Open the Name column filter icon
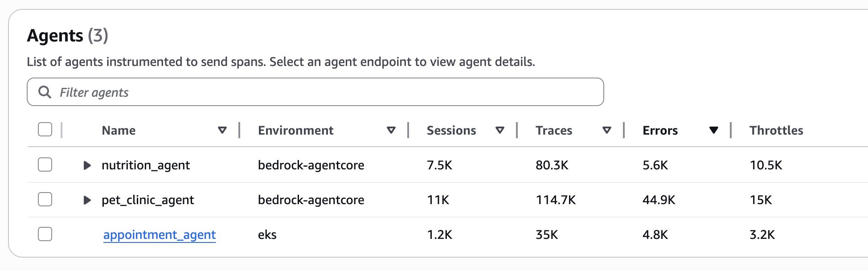Image resolution: width=868 pixels, height=271 pixels. pyautogui.click(x=222, y=130)
